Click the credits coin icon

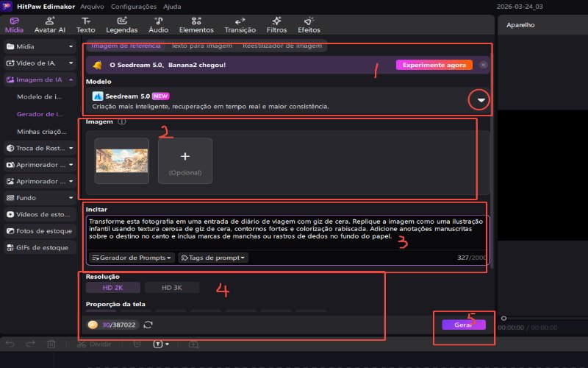(93, 325)
